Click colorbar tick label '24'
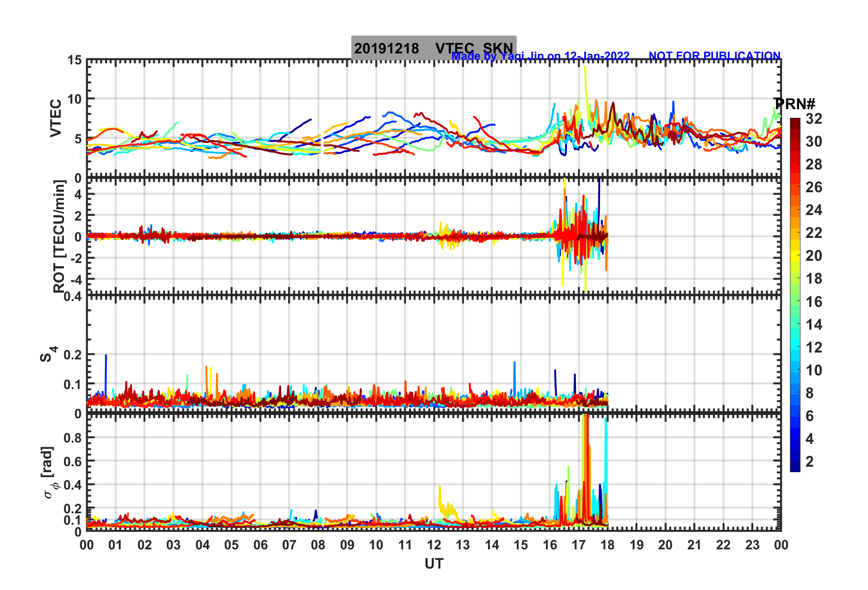868x590 pixels. point(814,210)
